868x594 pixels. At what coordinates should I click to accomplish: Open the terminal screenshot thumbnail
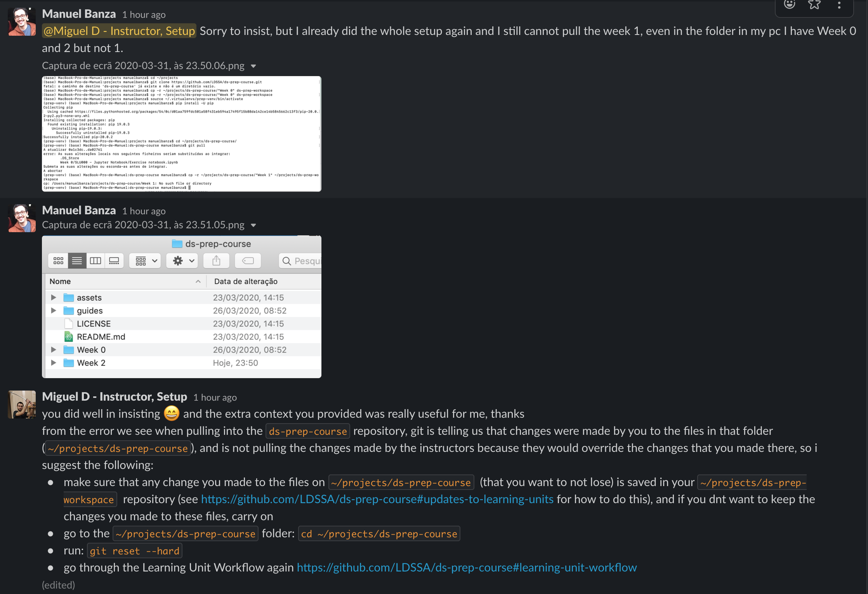[x=182, y=134]
